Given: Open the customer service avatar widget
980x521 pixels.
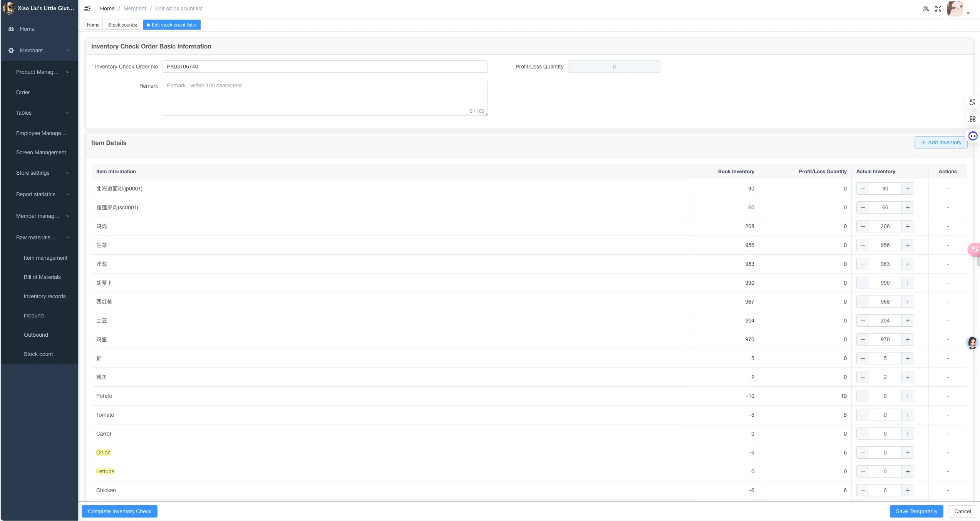Looking at the screenshot, I should [x=972, y=342].
